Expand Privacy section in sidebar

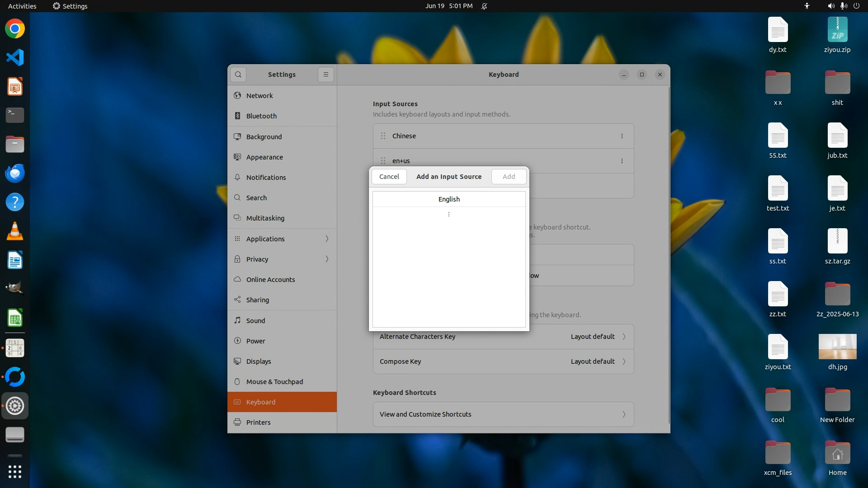(x=327, y=259)
